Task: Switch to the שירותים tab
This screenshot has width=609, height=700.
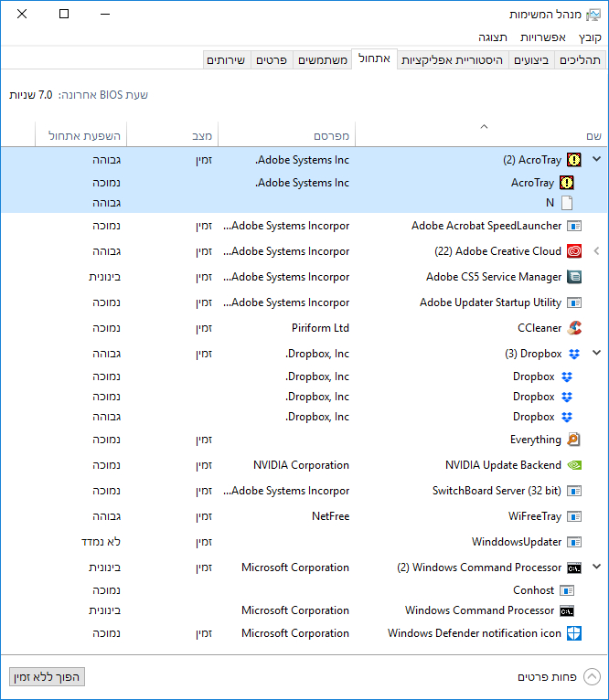Action: click(x=226, y=59)
